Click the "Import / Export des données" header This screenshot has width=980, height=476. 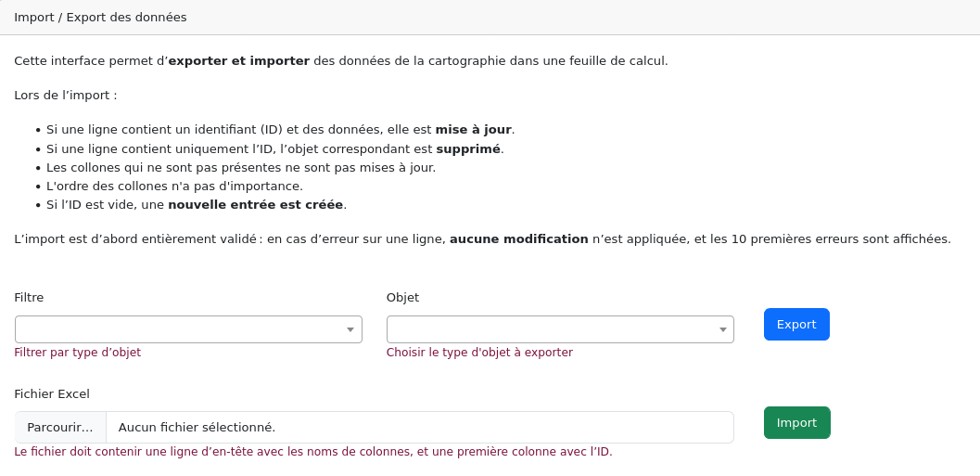pos(100,17)
